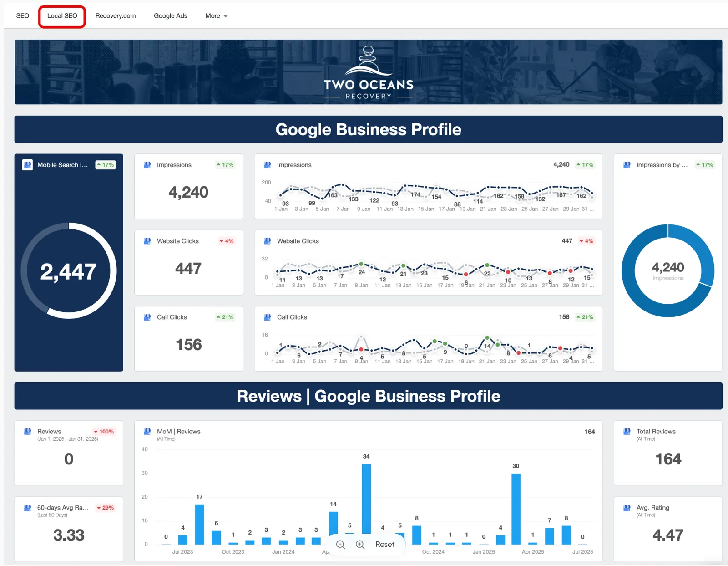Screen dimensions: 728x566
Task: Click the MoM | Reviews chart title
Action: tap(178, 432)
